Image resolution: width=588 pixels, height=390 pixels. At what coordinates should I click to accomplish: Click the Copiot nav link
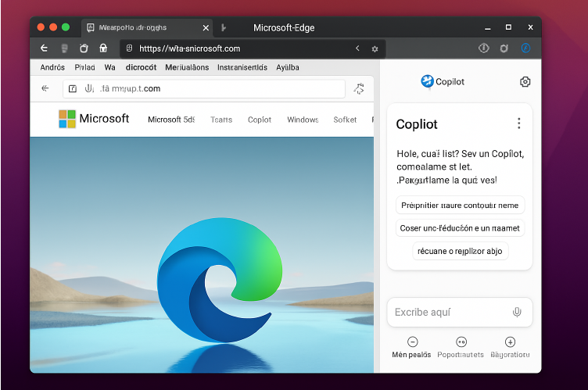point(260,120)
